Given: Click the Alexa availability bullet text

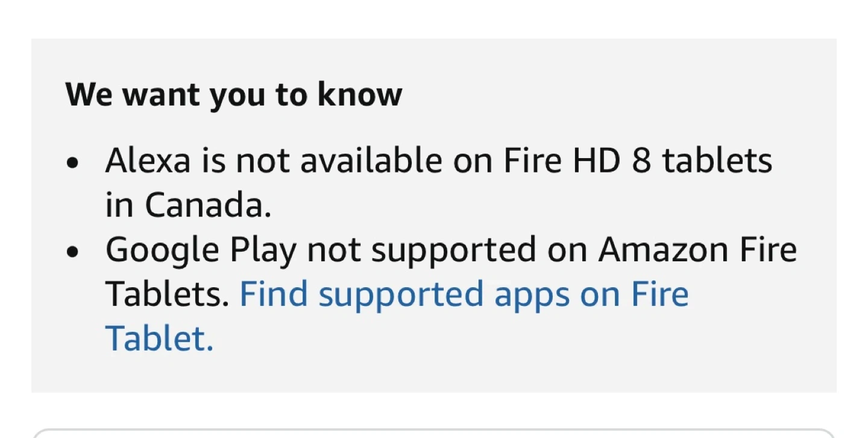Looking at the screenshot, I should (438, 162).
